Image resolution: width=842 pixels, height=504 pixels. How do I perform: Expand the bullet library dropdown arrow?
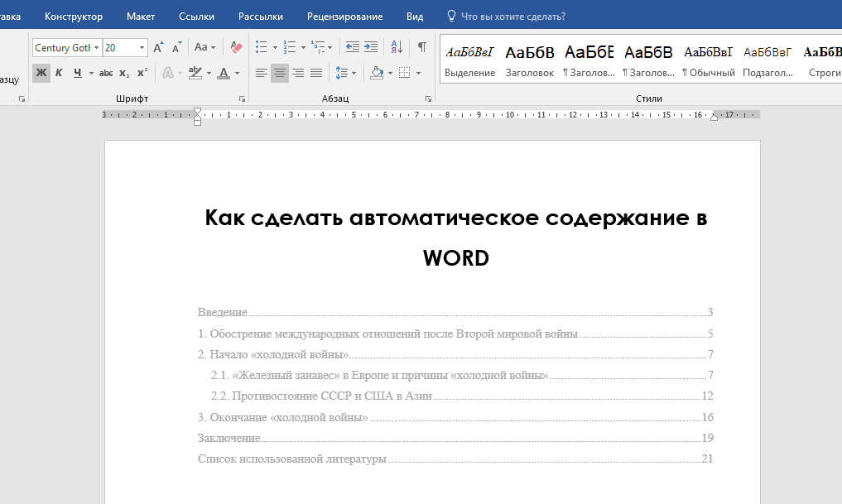coord(275,47)
